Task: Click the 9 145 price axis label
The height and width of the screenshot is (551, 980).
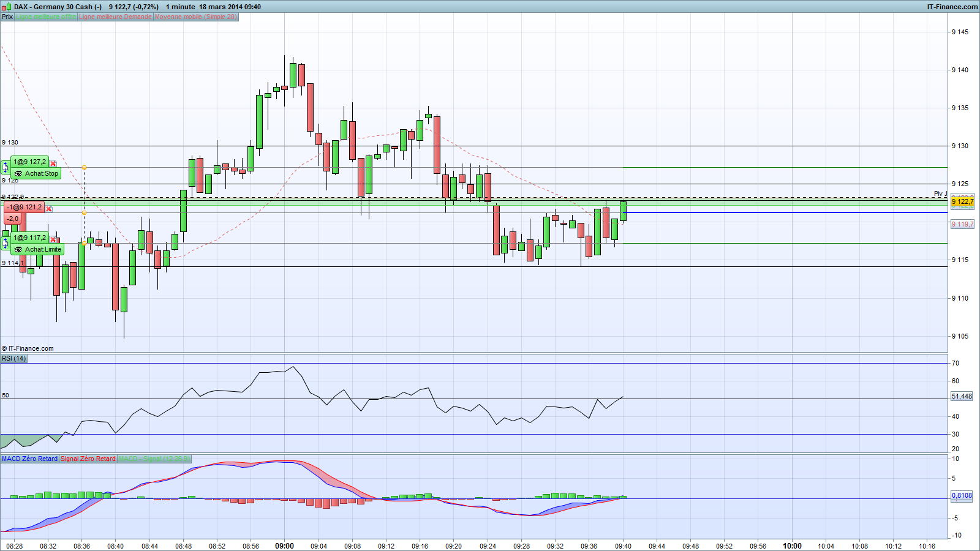Action: coord(960,32)
